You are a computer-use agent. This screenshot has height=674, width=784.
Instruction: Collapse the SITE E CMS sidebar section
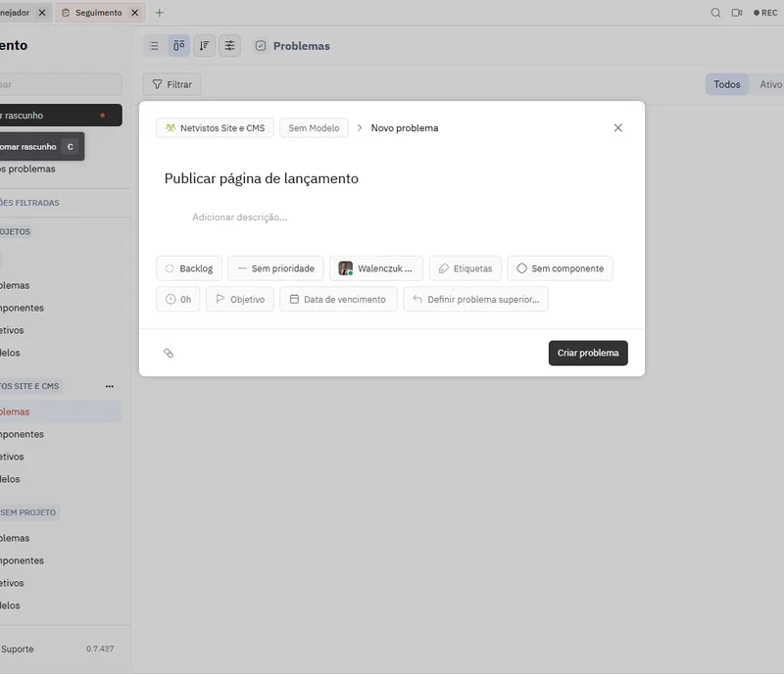29,386
